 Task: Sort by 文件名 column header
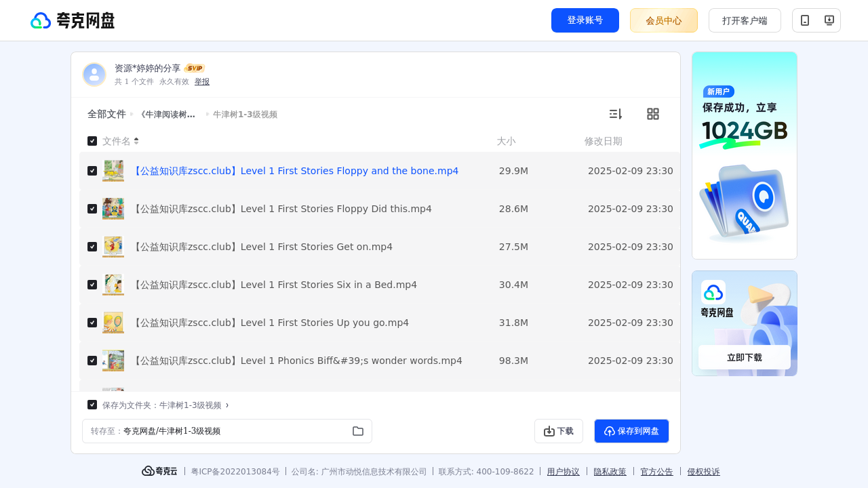click(117, 141)
